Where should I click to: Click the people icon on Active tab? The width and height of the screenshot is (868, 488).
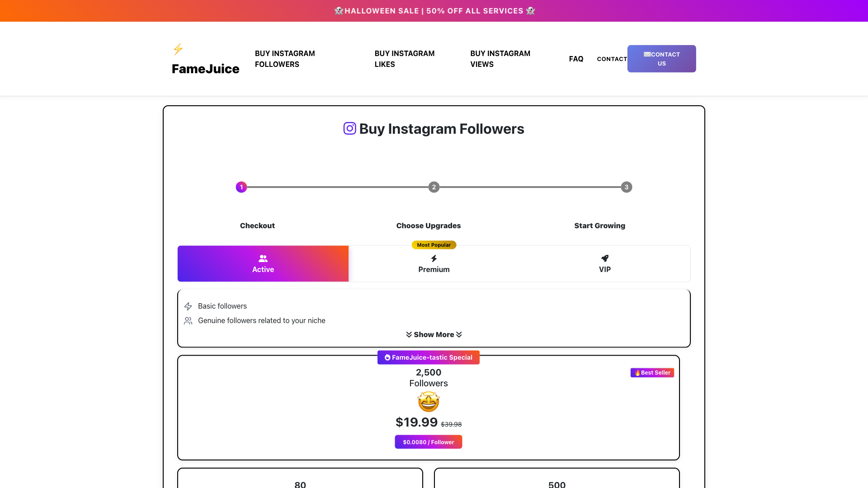click(263, 258)
